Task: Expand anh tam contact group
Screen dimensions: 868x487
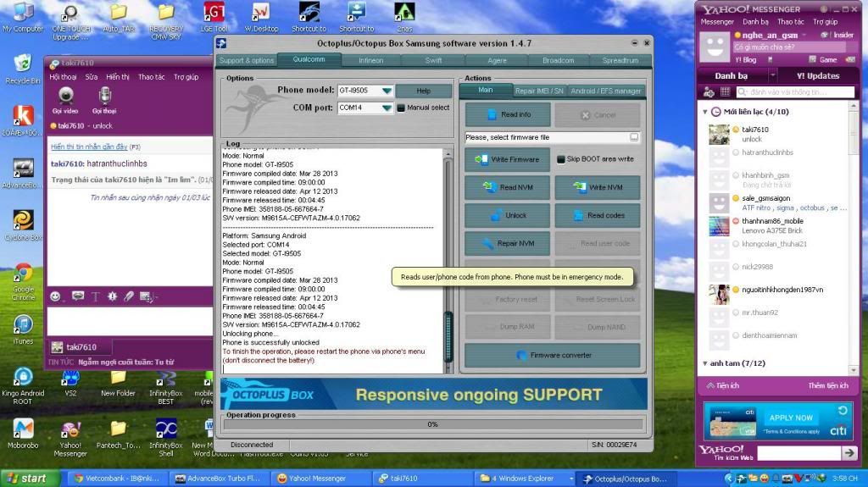Action: (x=705, y=363)
